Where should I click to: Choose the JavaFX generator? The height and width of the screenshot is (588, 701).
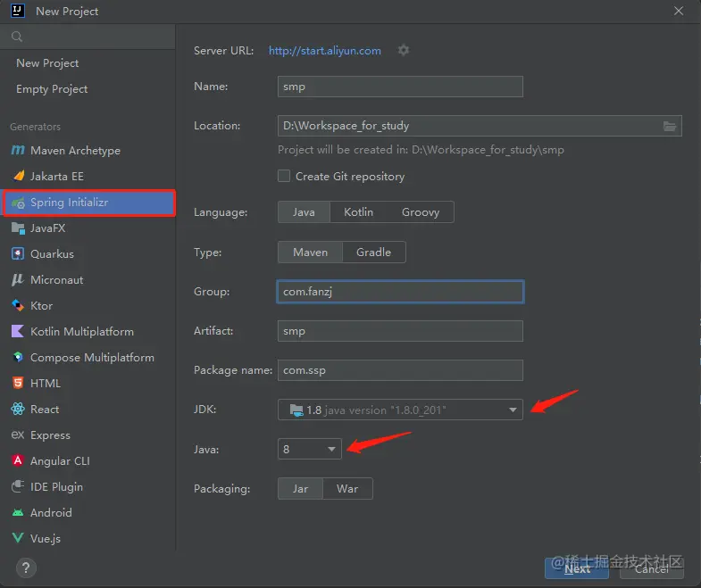click(x=88, y=228)
